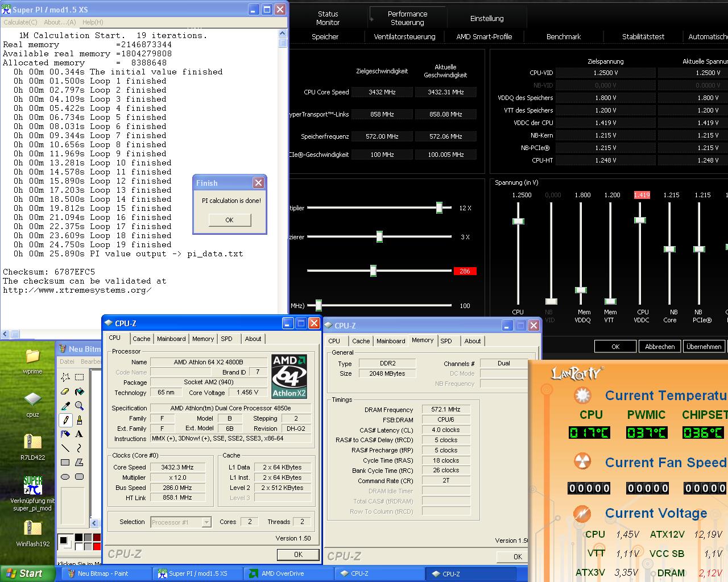The image size is (728, 582).
Task: Click Abbrechen in AMD OverDrive
Action: 660,346
